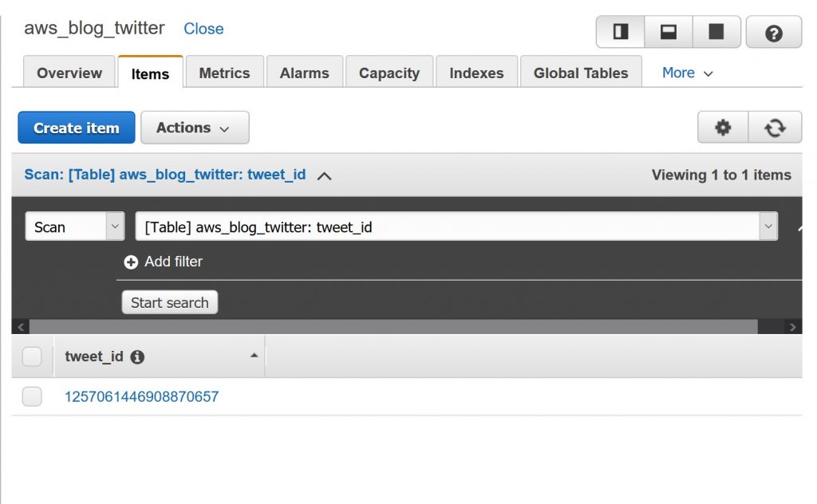The height and width of the screenshot is (504, 817).
Task: Expand the More tabs dropdown
Action: [687, 73]
